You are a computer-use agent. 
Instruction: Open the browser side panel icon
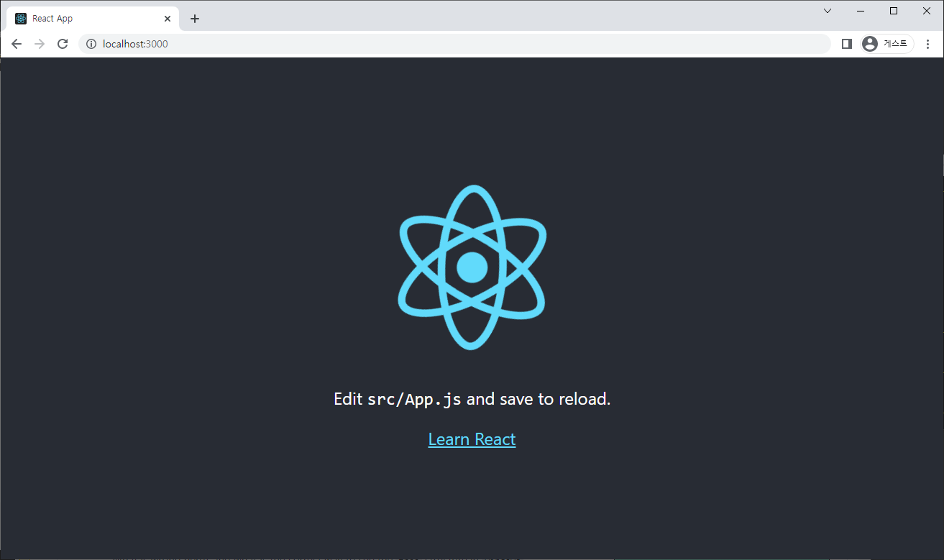(846, 43)
